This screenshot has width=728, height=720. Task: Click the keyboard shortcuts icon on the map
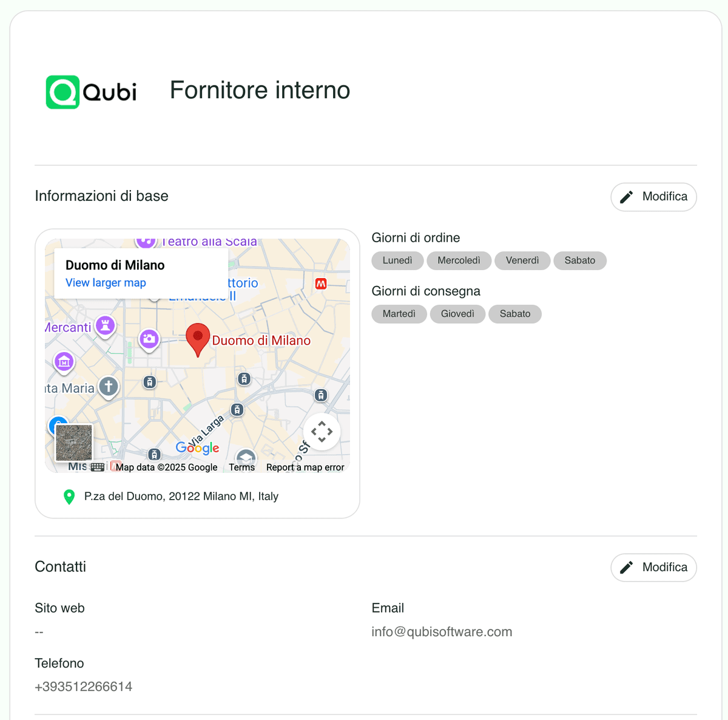point(97,467)
